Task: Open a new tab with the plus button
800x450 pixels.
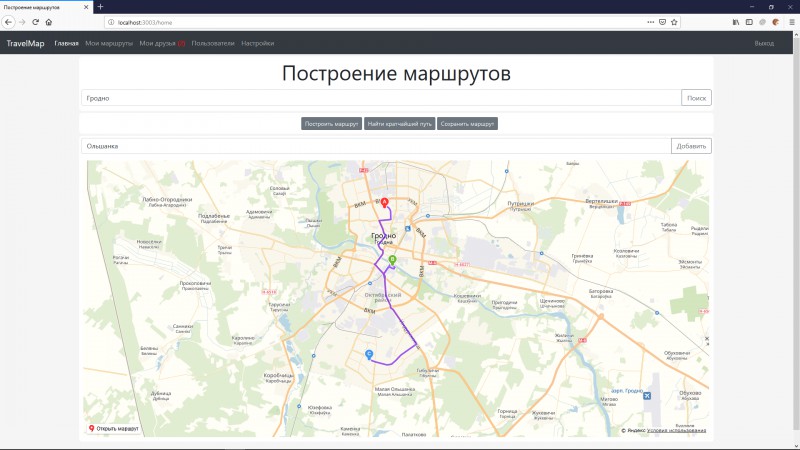Action: [x=100, y=7]
